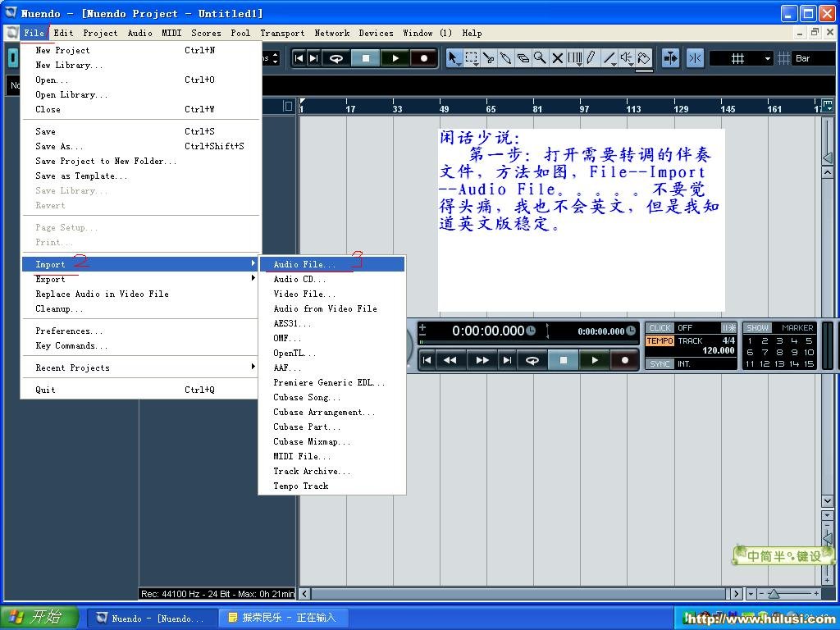Toggle the metronome CLICK button
Screen dimensions: 840x630
[x=660, y=327]
